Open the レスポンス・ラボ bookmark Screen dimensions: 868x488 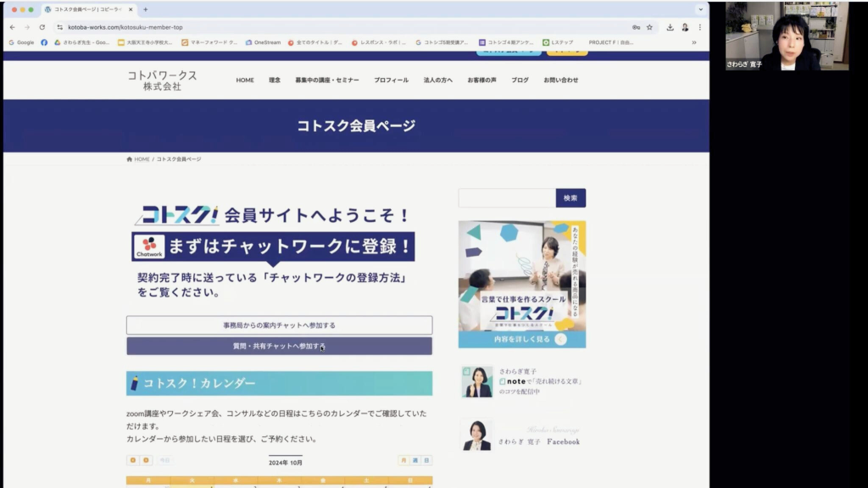379,42
